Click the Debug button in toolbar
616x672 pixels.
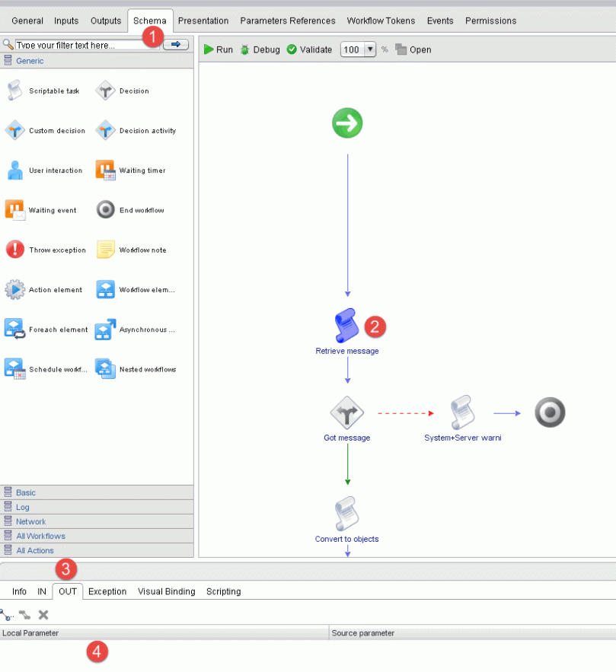coord(260,49)
